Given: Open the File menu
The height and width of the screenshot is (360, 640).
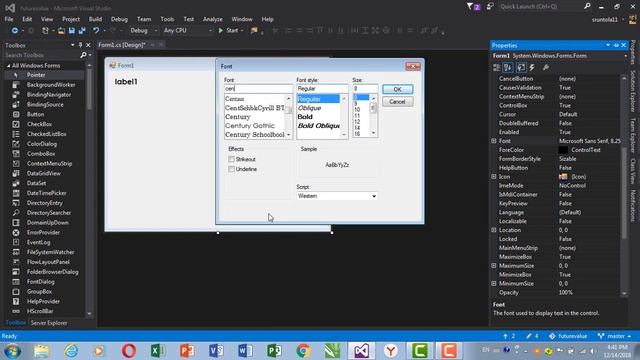Looking at the screenshot, I should tap(9, 19).
